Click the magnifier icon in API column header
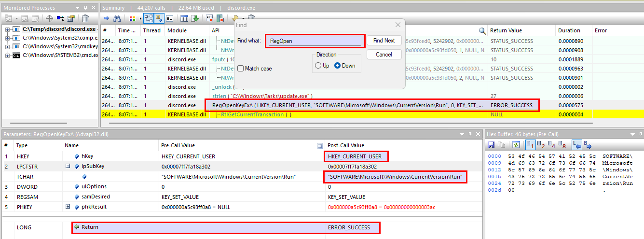Screen dimensions: 644x239 pos(482,30)
